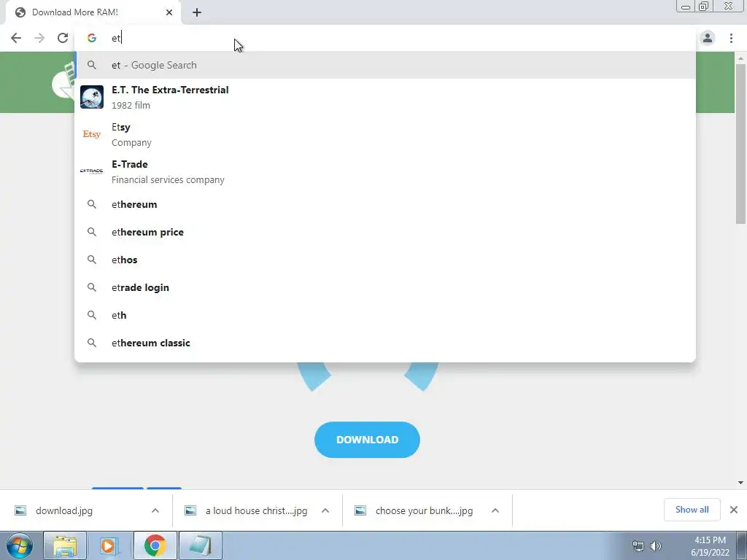
Task: Open the Chrome profile avatar
Action: (708, 38)
